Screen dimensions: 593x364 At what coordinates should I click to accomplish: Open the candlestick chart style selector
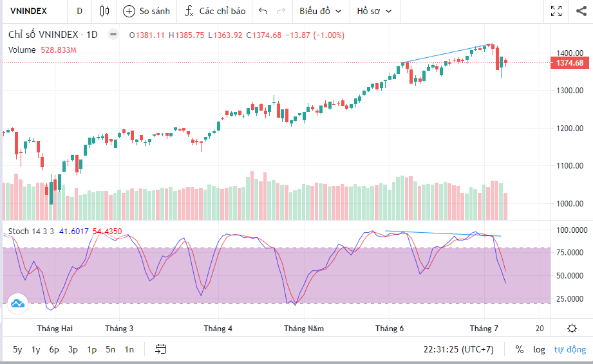point(105,11)
